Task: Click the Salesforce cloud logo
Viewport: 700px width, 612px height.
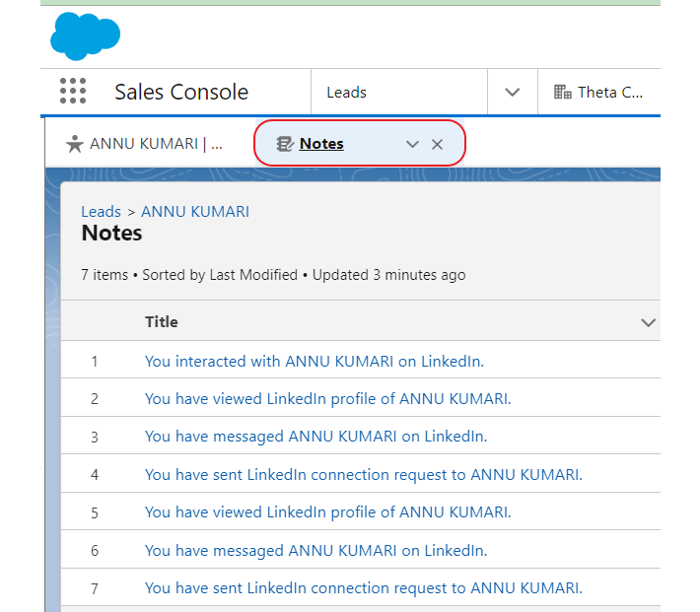Action: tap(85, 35)
